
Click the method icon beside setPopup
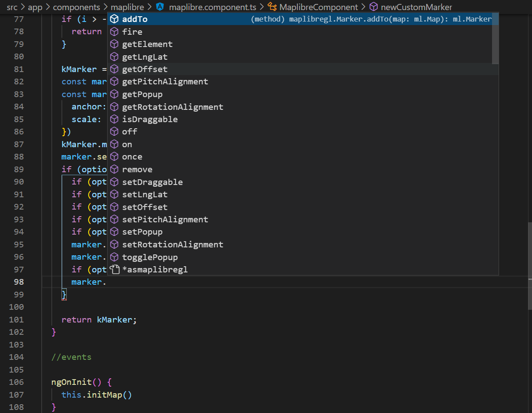(114, 232)
